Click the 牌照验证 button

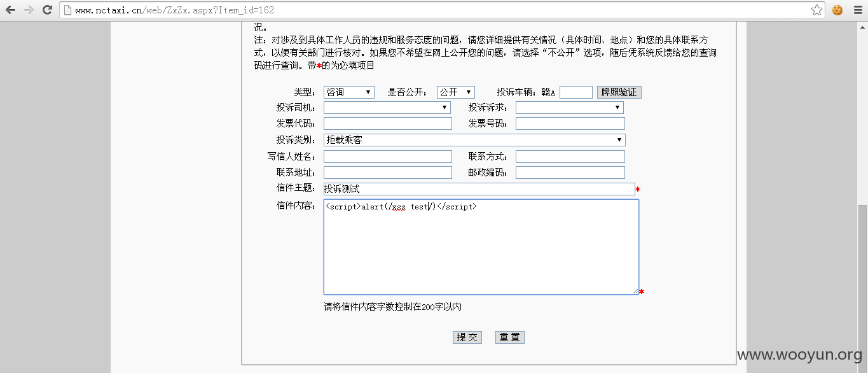click(619, 92)
